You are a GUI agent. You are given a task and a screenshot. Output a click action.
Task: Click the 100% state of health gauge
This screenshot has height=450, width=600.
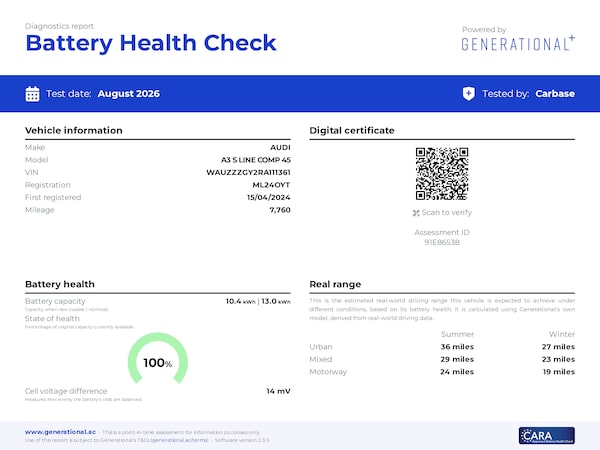(x=158, y=359)
